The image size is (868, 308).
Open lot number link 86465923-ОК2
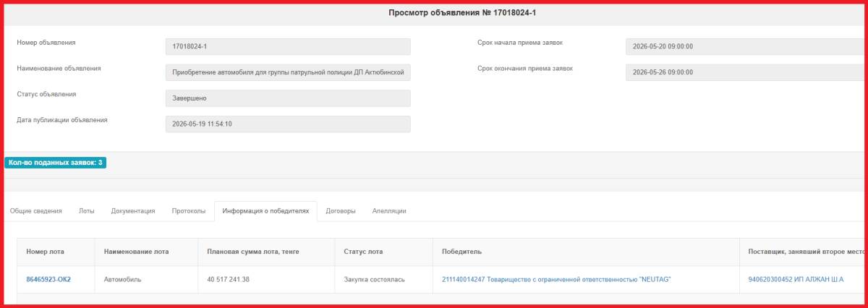48,279
